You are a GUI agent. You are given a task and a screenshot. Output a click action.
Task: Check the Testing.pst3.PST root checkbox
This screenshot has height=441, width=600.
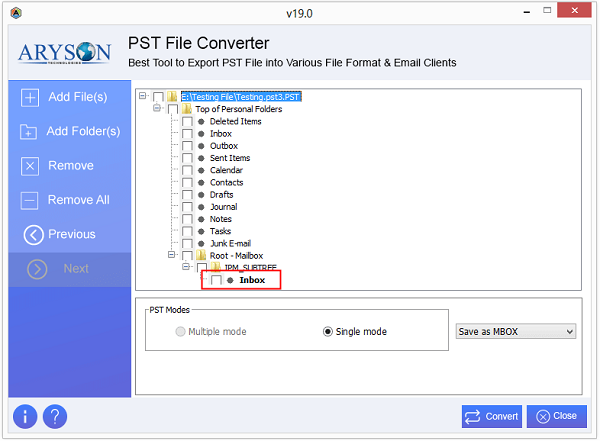pyautogui.click(x=158, y=97)
